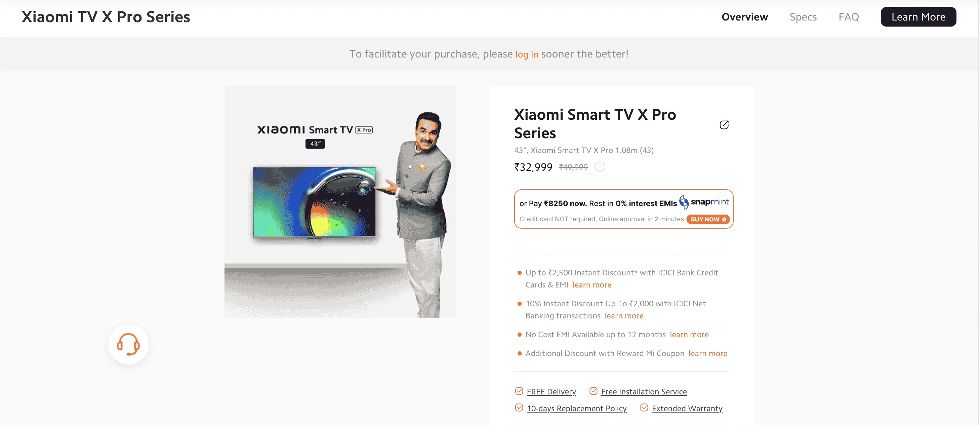Open learn more for ICICI Credit Cards discount
Viewport: 980px width, 425px height.
pyautogui.click(x=592, y=284)
